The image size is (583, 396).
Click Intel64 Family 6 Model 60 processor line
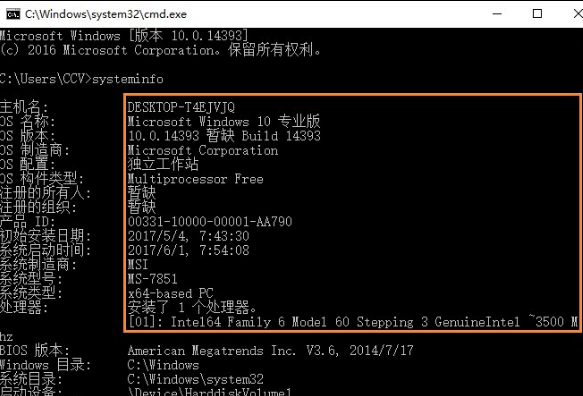(x=353, y=322)
